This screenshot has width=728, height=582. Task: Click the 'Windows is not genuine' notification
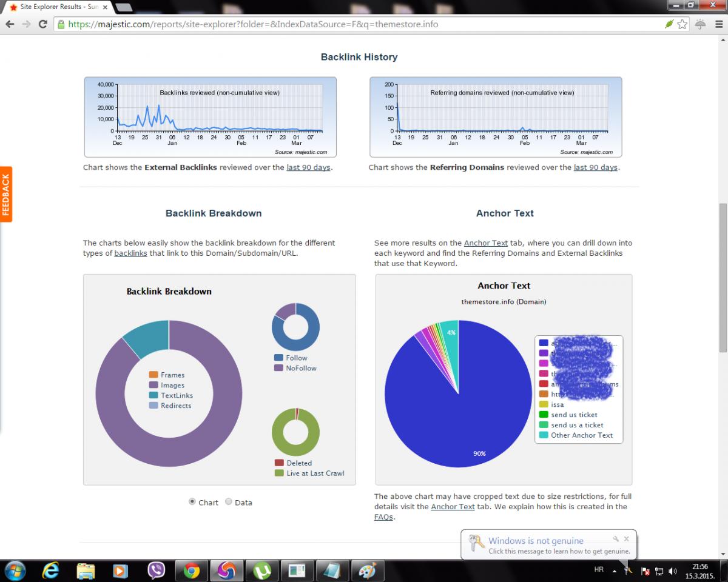click(548, 545)
